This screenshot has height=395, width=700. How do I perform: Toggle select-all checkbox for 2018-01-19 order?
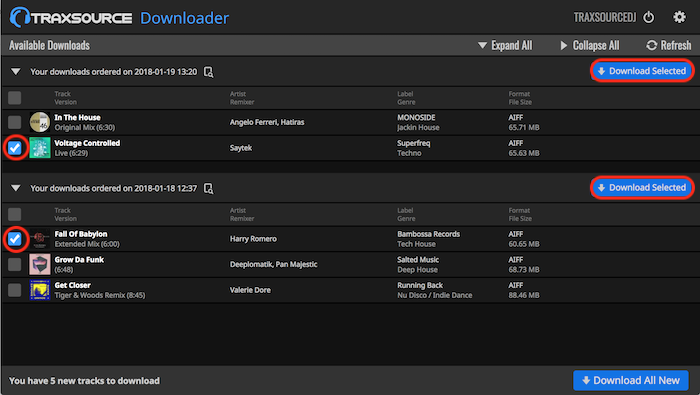click(x=15, y=98)
